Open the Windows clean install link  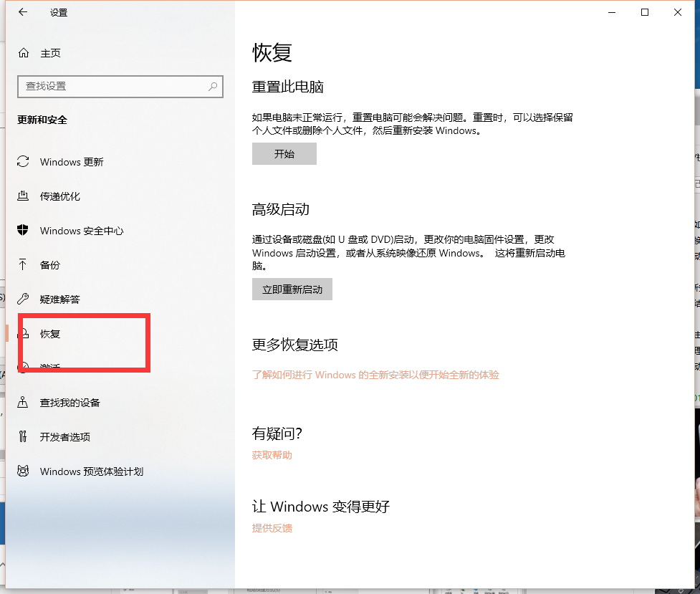pos(375,375)
